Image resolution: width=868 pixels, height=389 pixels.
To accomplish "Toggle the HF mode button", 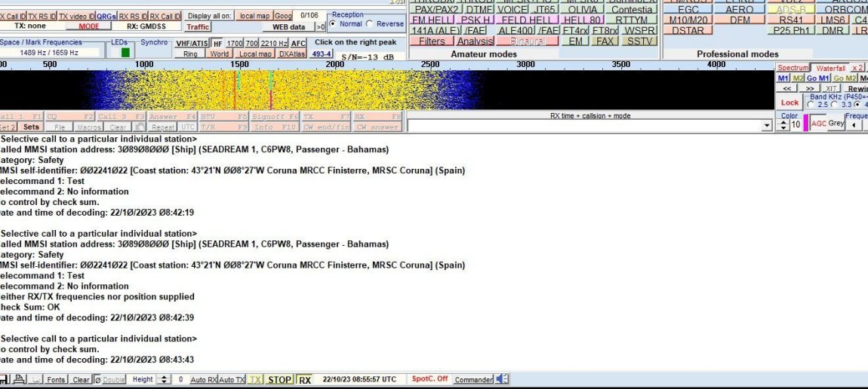I will click(217, 43).
